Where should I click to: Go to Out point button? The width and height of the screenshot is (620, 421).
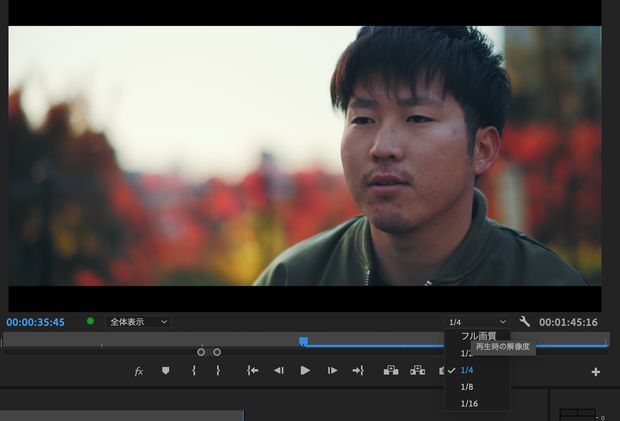click(358, 371)
